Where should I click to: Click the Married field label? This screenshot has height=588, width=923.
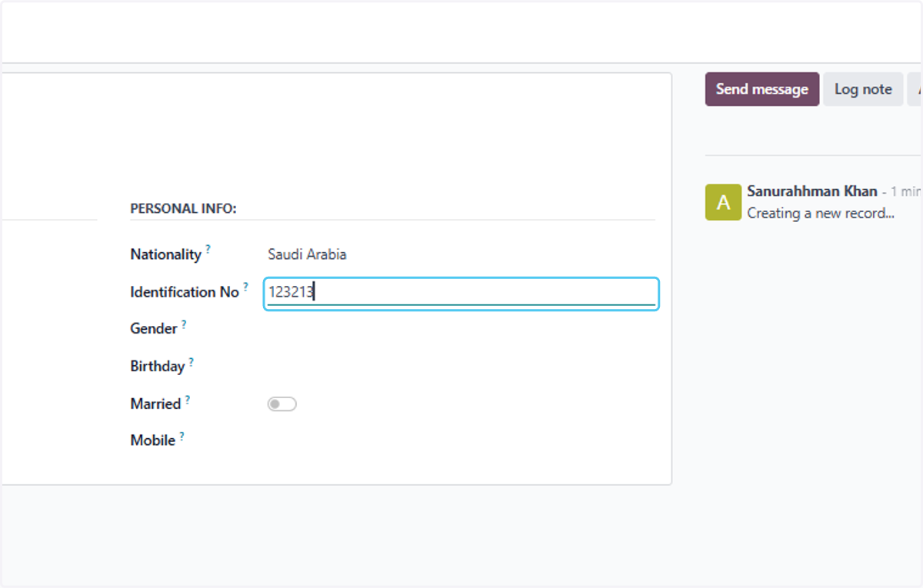tap(155, 404)
